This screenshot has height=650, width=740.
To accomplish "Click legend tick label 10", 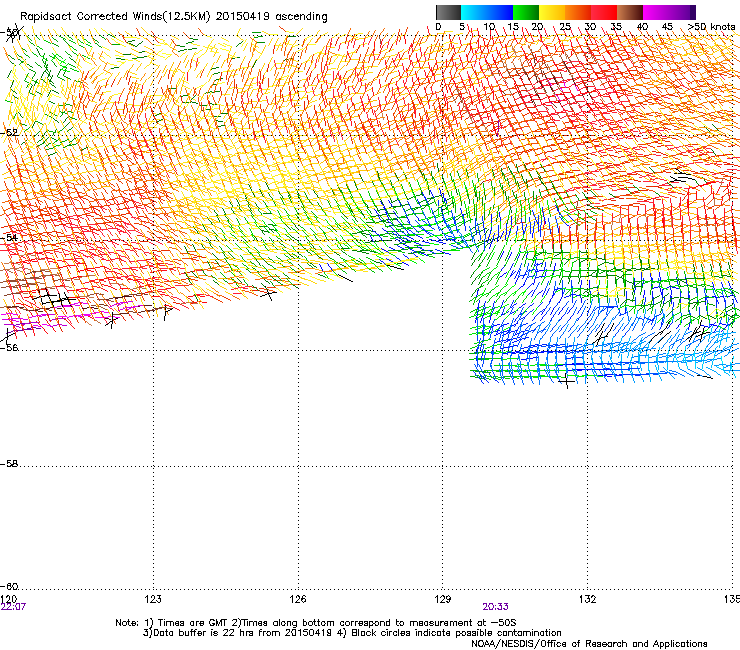I will click(489, 27).
